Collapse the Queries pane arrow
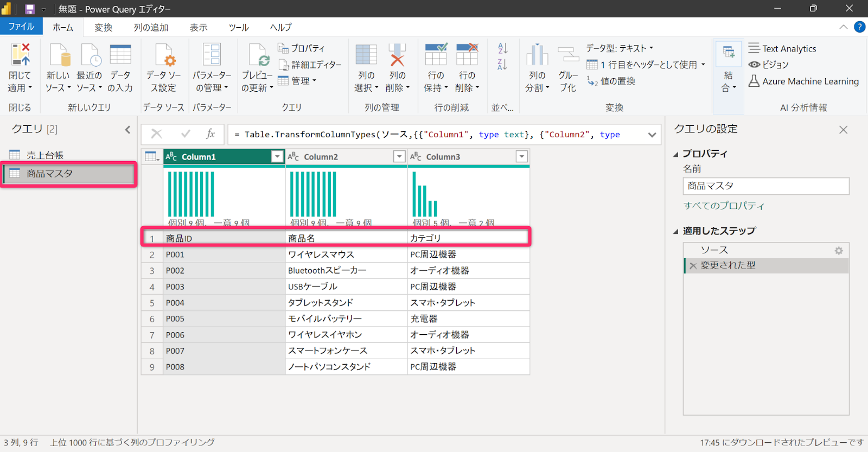This screenshot has width=868, height=452. pyautogui.click(x=127, y=130)
